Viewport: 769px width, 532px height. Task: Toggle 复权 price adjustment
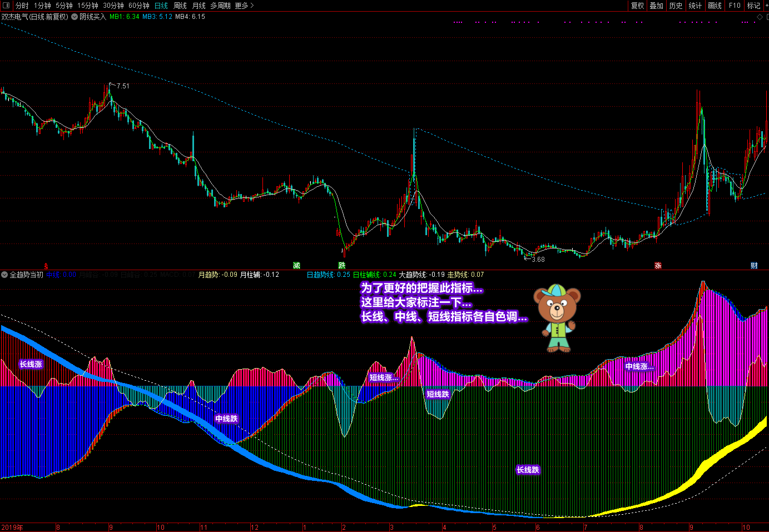[637, 6]
